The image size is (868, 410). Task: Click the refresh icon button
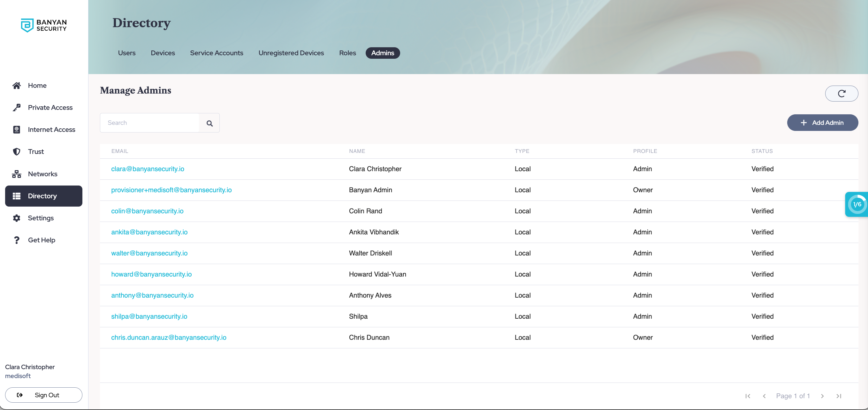point(841,93)
